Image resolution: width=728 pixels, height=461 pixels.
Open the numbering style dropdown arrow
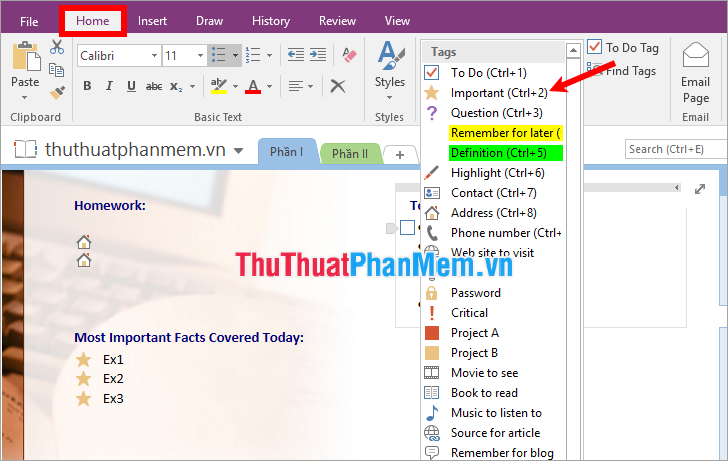coord(270,55)
